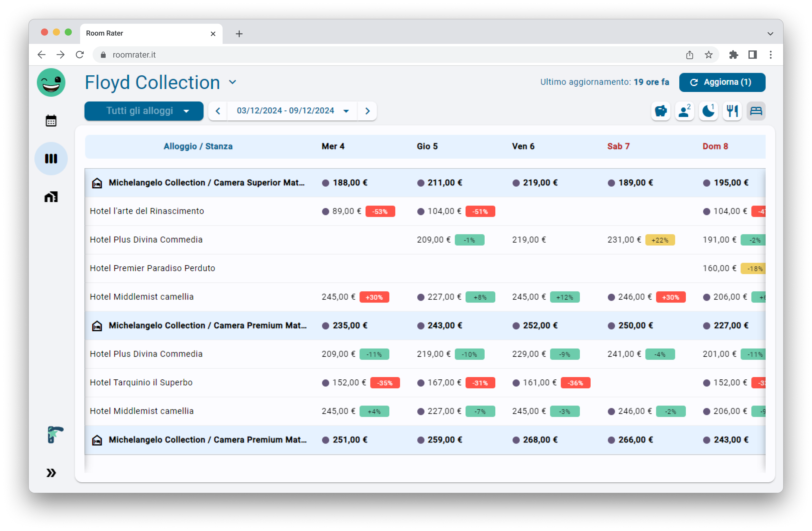
Task: Open the tab search chevron
Action: coord(770,34)
